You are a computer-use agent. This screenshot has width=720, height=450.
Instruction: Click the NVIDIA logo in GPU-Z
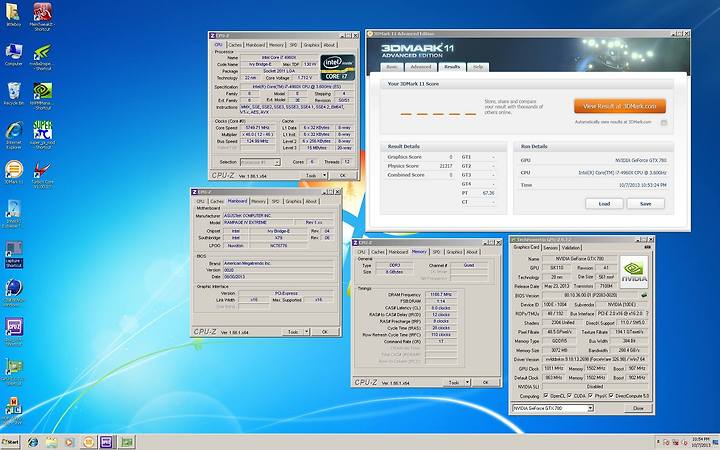(634, 272)
